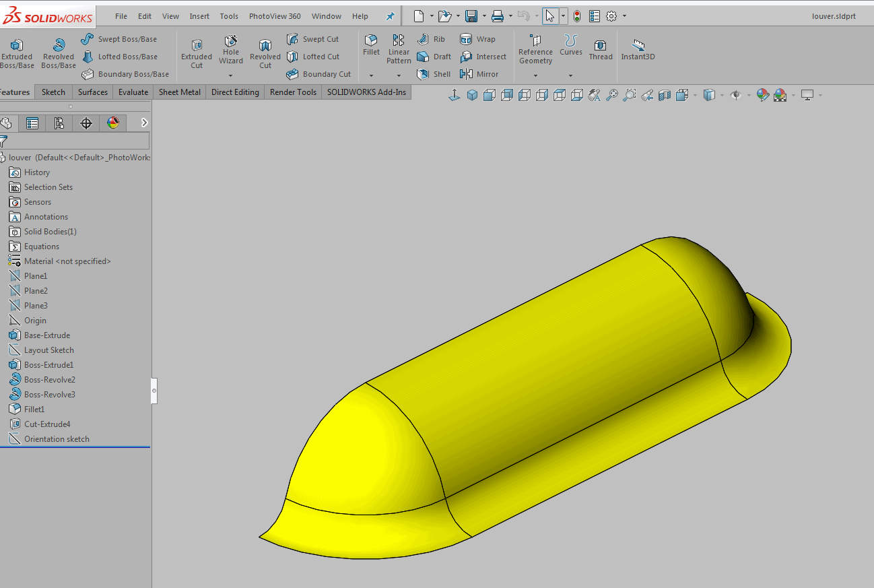Open the Insert menu
The image size is (874, 588).
coord(199,16)
